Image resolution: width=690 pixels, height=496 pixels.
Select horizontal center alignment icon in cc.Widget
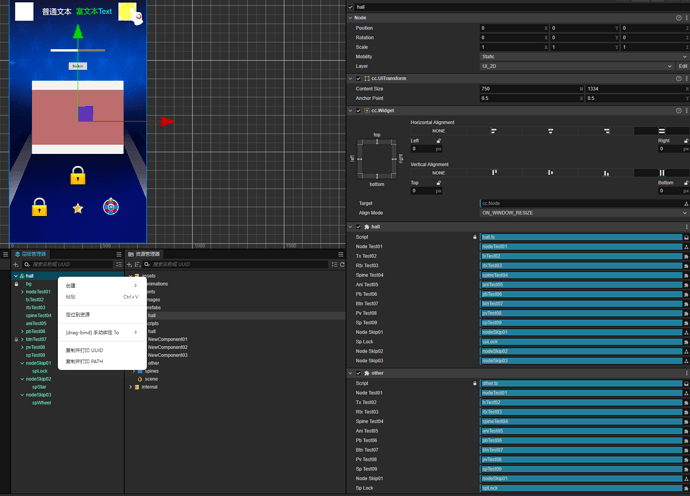[550, 131]
